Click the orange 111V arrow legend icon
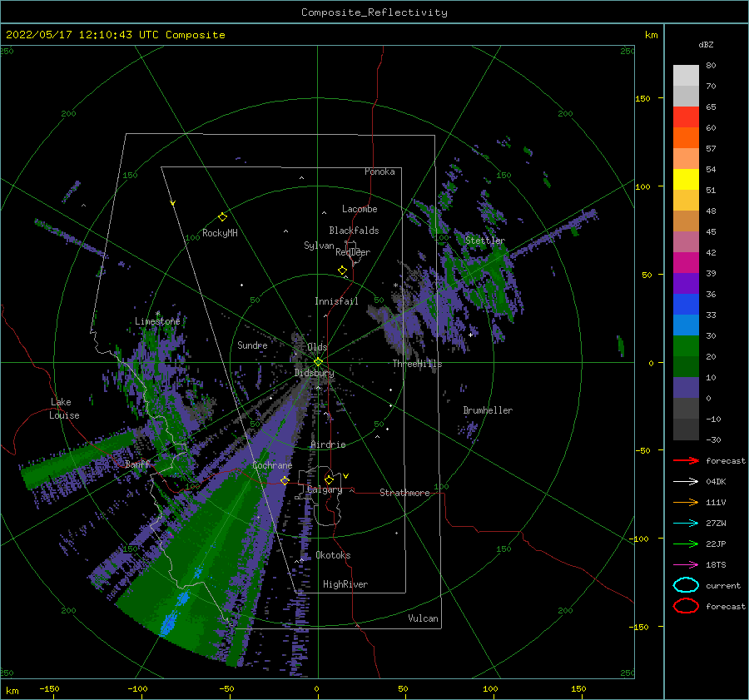This screenshot has height=700, width=749. tap(686, 502)
